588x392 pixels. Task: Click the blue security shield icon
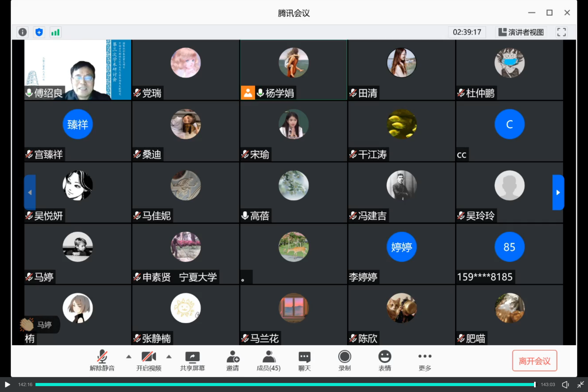[39, 32]
